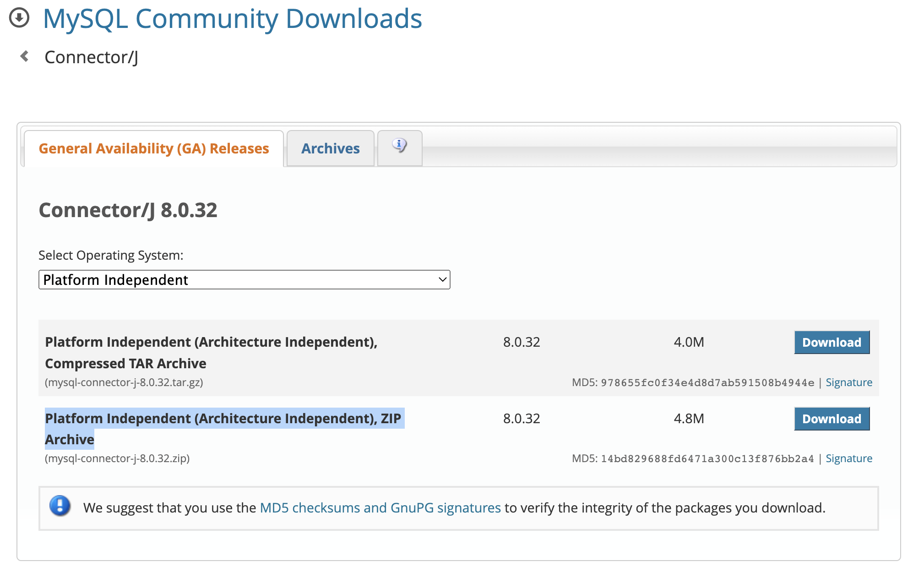Switch to the Archives tab

(x=330, y=148)
